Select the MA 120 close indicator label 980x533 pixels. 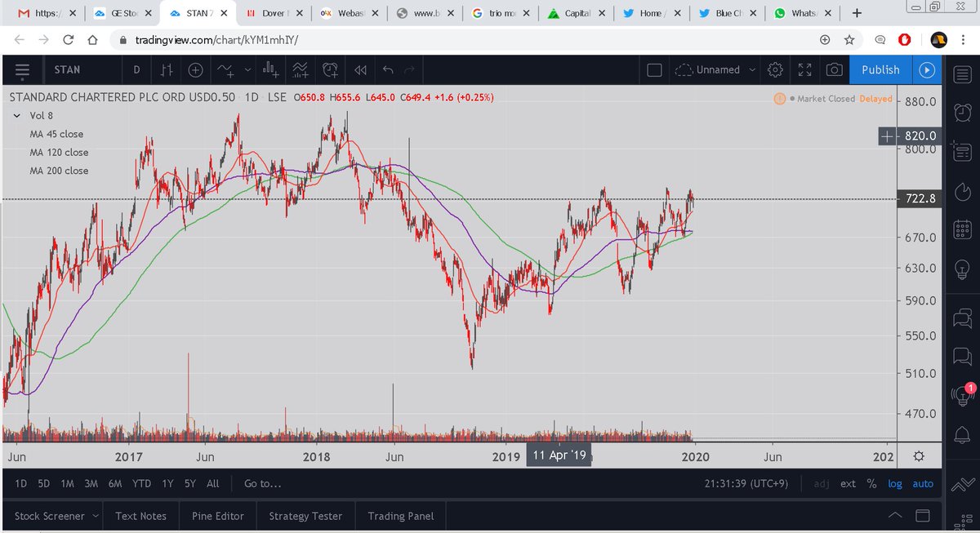pos(59,153)
